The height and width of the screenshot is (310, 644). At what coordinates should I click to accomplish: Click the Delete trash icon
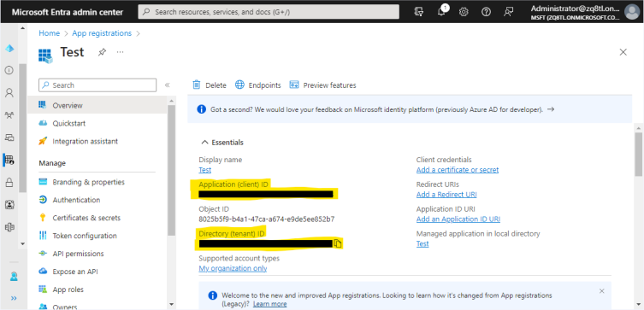coord(197,85)
